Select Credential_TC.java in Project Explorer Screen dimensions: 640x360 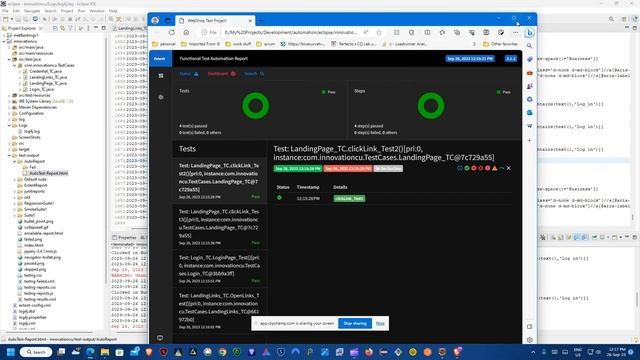point(45,71)
